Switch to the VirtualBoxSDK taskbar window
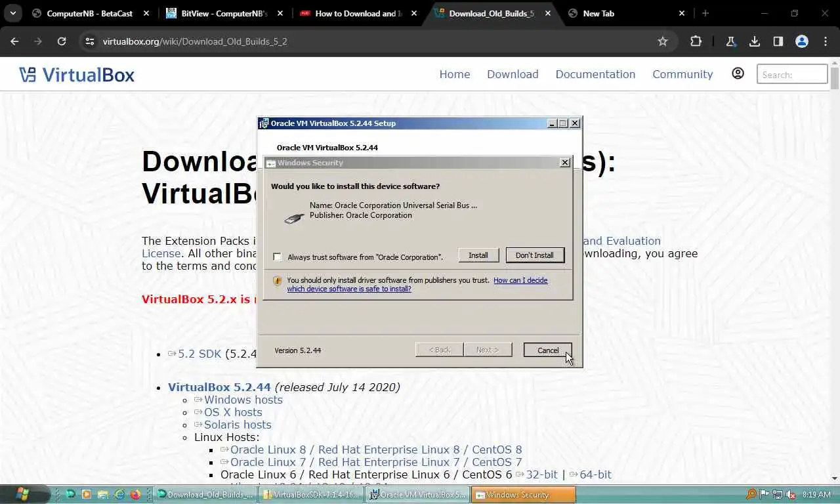The height and width of the screenshot is (504, 840). tap(310, 495)
